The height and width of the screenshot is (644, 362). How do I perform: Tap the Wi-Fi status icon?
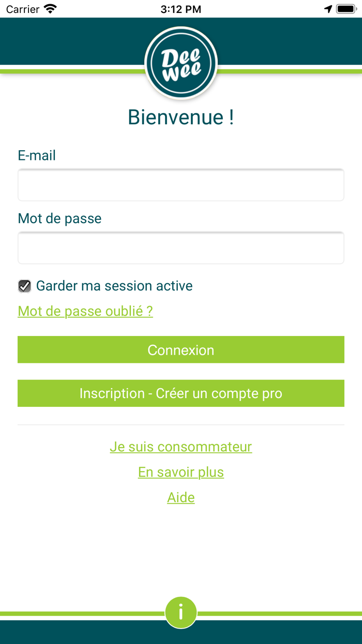point(50,9)
